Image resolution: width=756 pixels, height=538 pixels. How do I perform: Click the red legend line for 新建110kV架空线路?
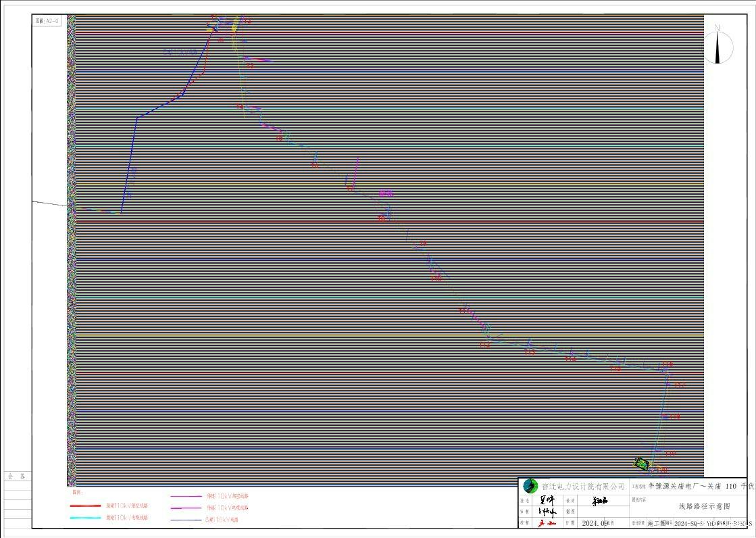(x=85, y=506)
